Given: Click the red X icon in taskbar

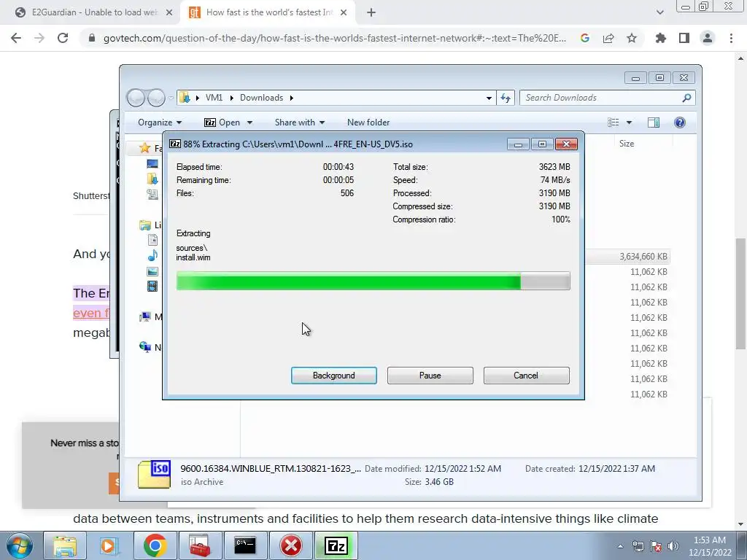Looking at the screenshot, I should coord(290,545).
